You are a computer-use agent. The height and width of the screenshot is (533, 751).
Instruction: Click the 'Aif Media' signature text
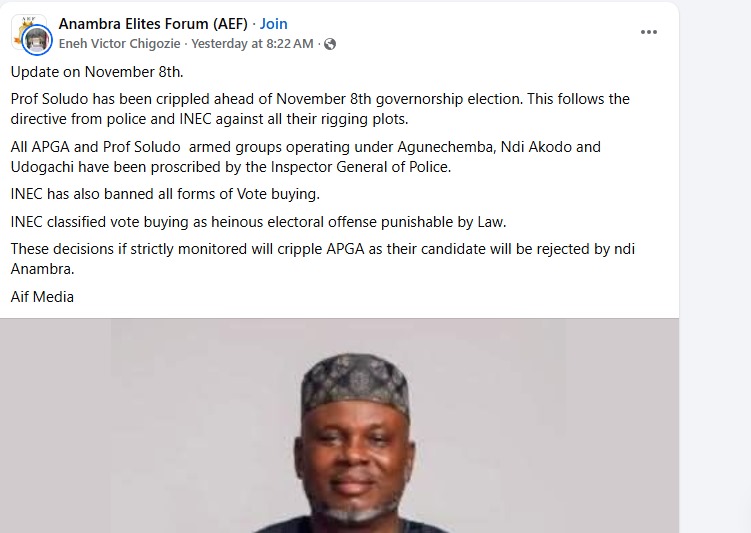click(42, 296)
